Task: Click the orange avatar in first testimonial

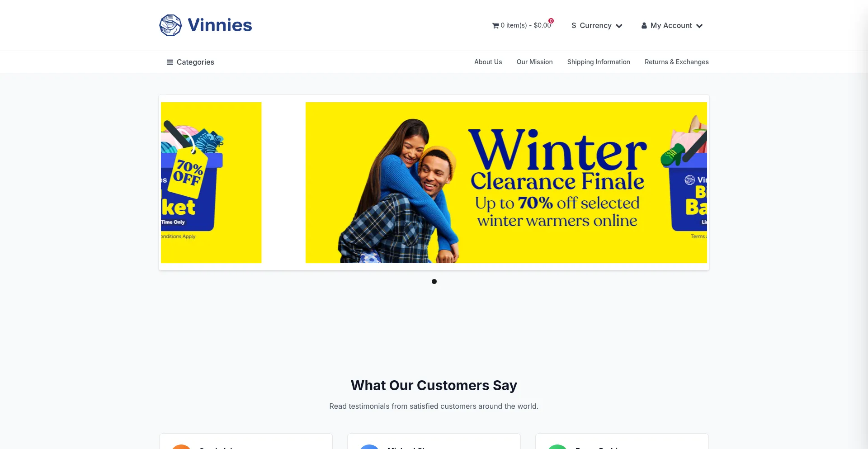Action: 181,446
